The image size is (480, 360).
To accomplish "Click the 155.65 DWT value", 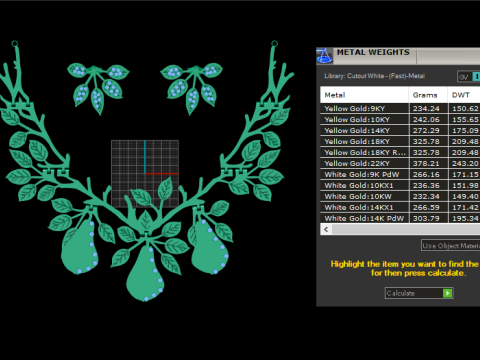I will (x=465, y=119).
